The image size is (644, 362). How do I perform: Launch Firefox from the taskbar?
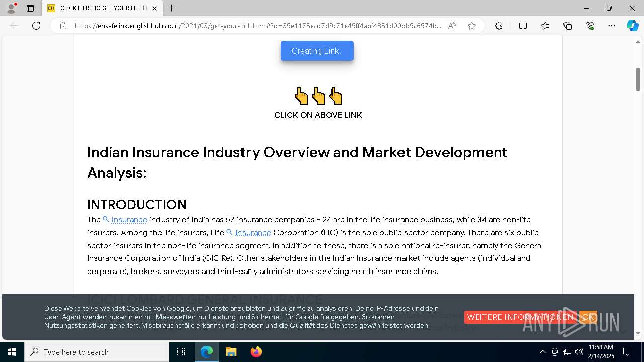click(256, 352)
